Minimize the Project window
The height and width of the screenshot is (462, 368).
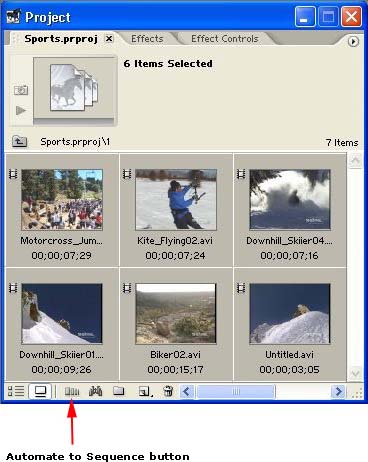click(x=305, y=17)
